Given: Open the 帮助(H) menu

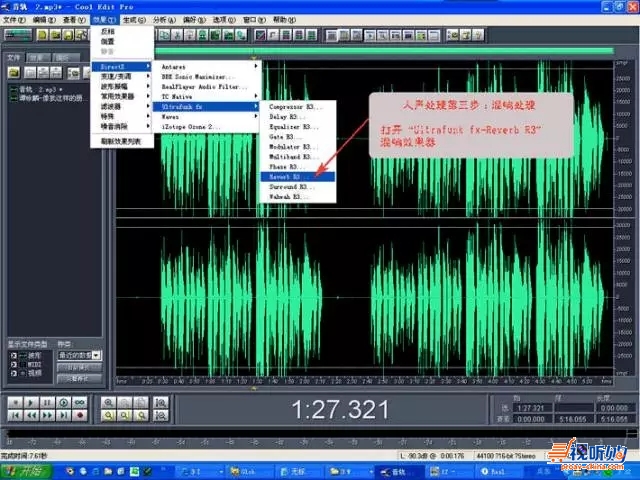Looking at the screenshot, I should coord(284,20).
